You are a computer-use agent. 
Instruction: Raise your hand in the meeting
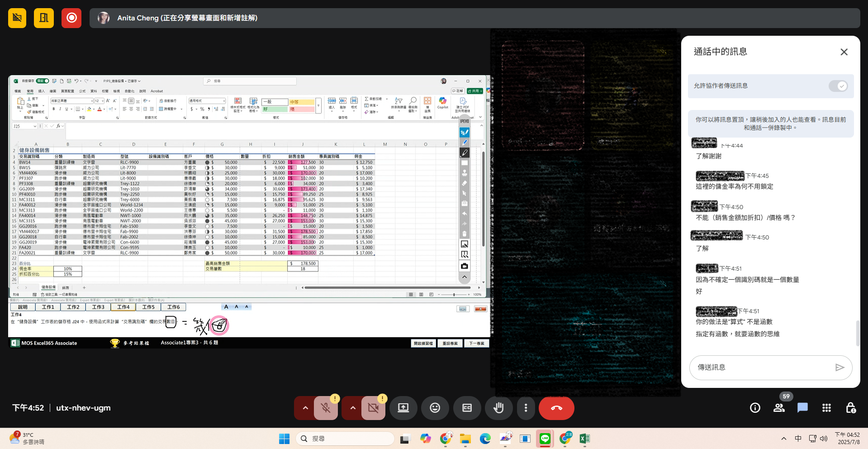tap(498, 408)
